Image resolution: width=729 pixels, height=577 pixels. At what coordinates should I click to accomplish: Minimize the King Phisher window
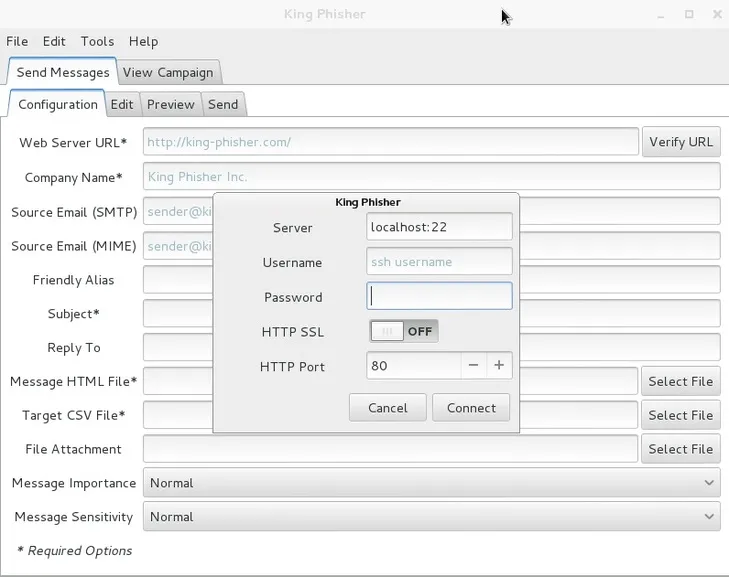coord(661,15)
